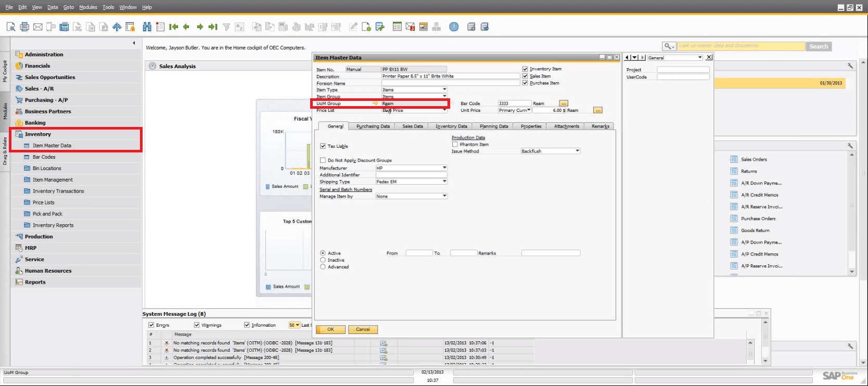Open Sales Orders document icon
Viewport: 868px width, 386px height.
click(x=734, y=159)
